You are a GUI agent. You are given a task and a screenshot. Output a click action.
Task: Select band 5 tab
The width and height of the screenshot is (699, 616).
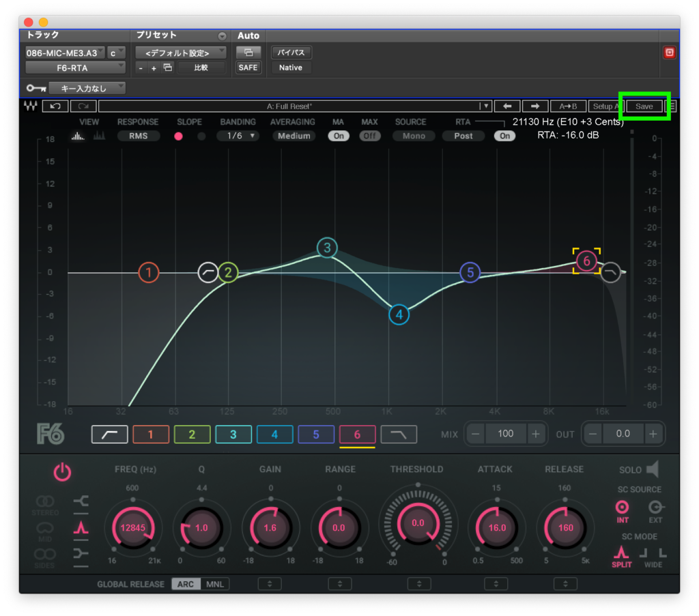pyautogui.click(x=315, y=435)
